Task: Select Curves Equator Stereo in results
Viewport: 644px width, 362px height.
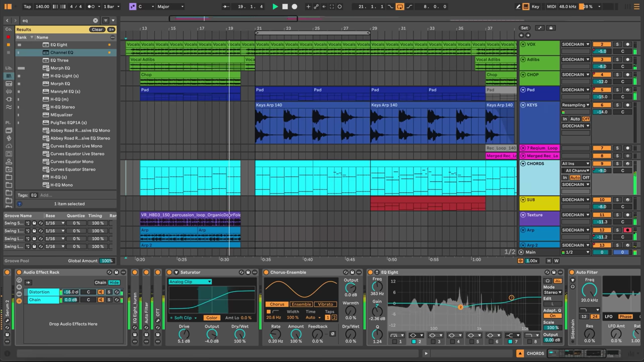Action: tap(73, 169)
